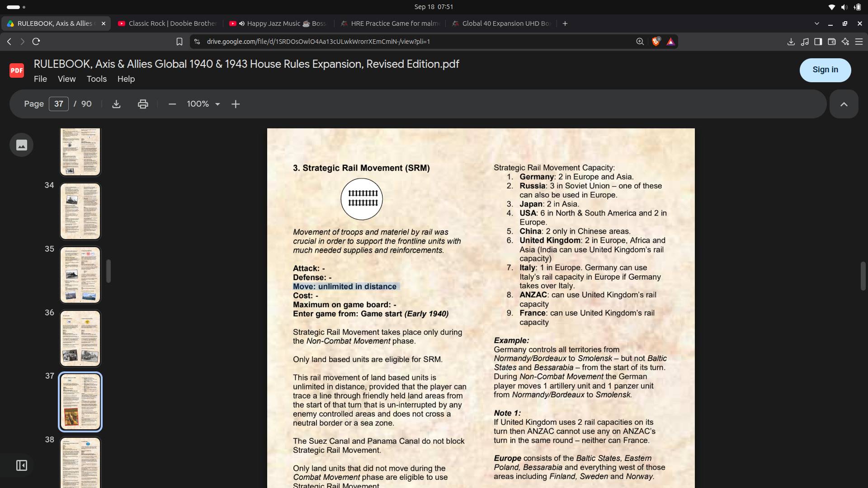
Task: Click the page number field showing 37
Action: [59, 104]
